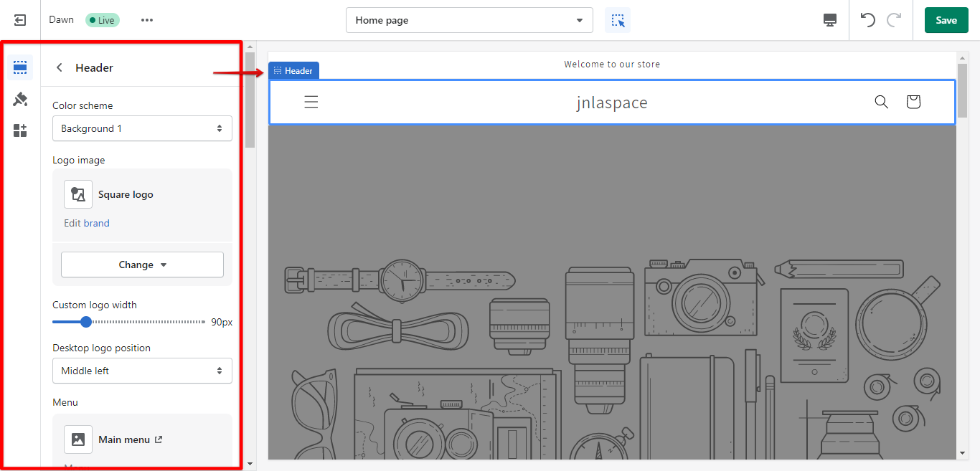
Task: Click the exit editor icon
Action: 20,20
